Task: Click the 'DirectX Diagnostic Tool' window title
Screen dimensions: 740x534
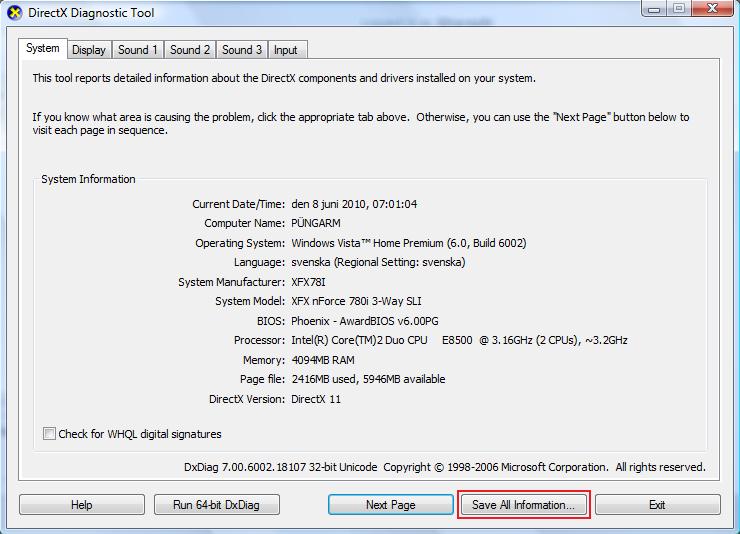Action: click(x=91, y=13)
